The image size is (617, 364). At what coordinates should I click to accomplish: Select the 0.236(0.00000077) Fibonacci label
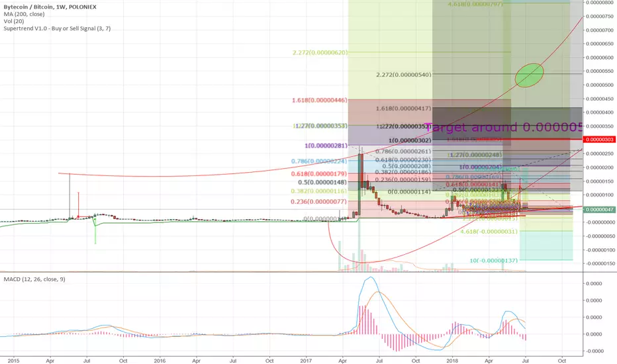click(x=319, y=201)
